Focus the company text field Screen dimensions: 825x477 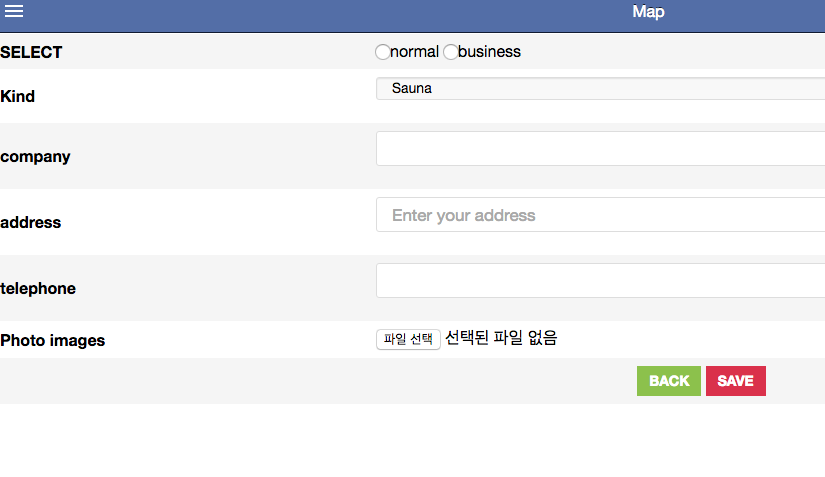click(600, 149)
